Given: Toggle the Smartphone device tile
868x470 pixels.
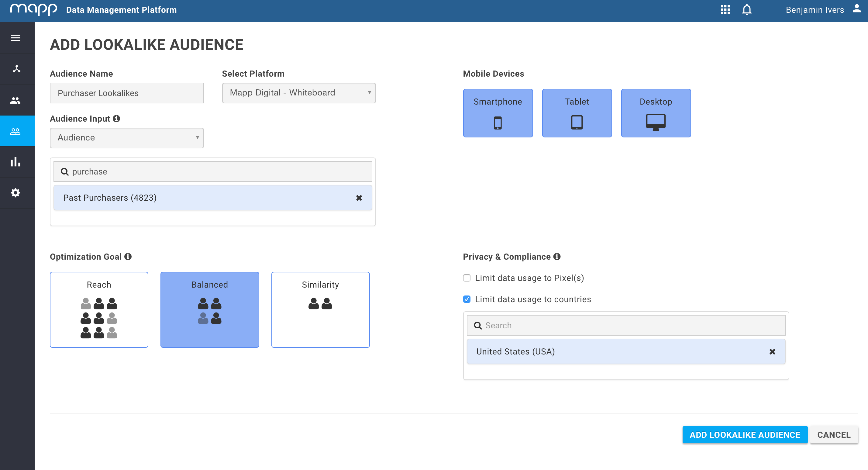Looking at the screenshot, I should 498,113.
